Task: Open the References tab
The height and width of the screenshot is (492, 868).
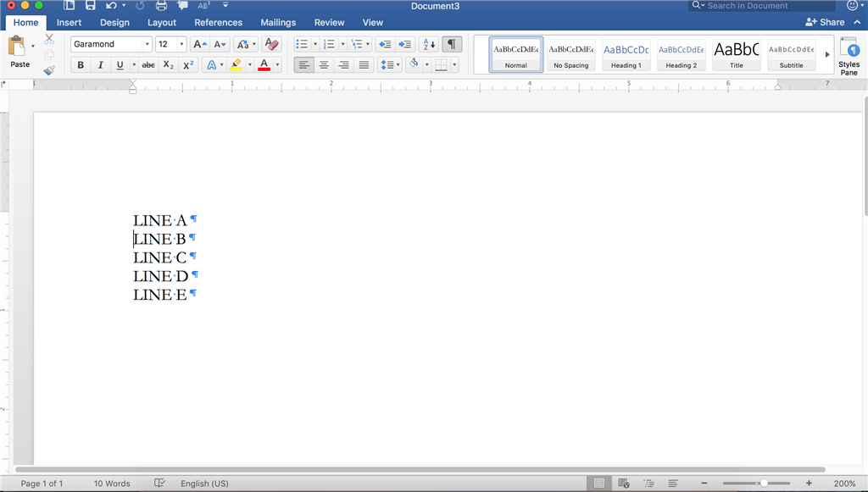Action: click(x=218, y=23)
